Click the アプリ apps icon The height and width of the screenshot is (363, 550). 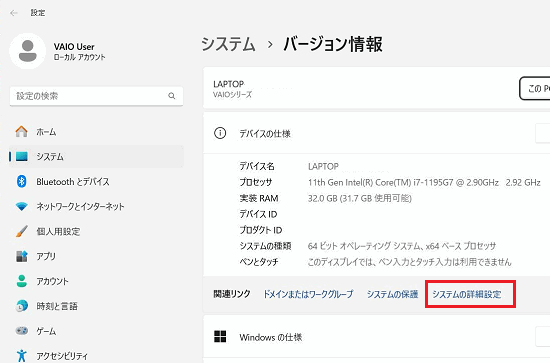[21, 256]
